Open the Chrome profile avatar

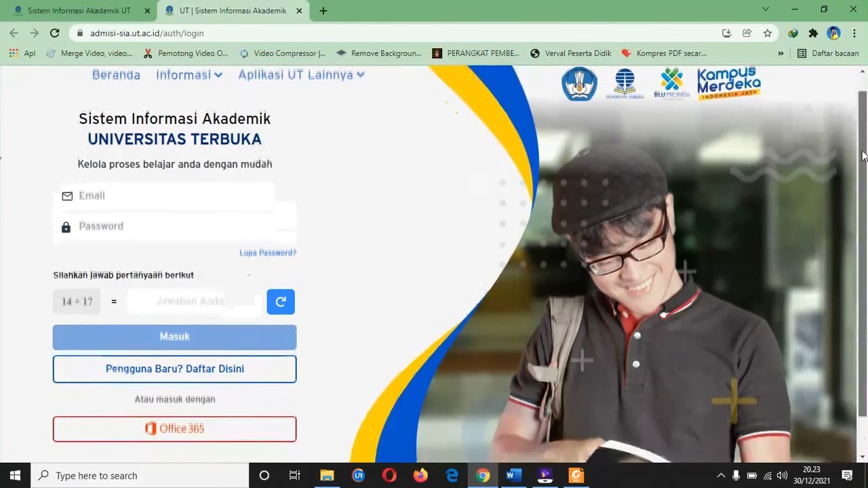833,33
